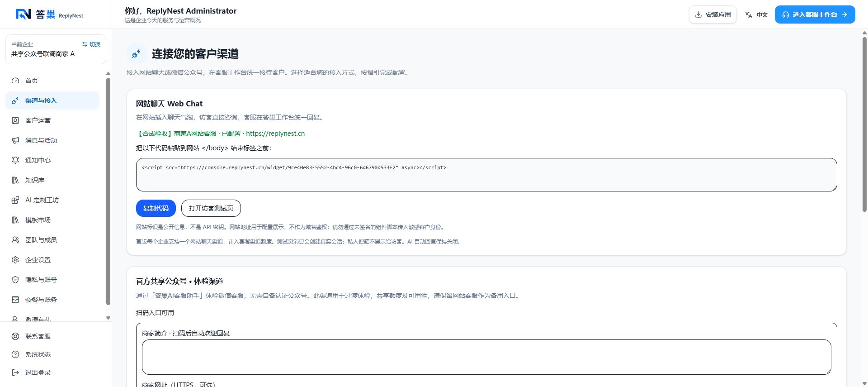Click the 扫码入口可用 status text
The image size is (868, 387).
coord(155,313)
